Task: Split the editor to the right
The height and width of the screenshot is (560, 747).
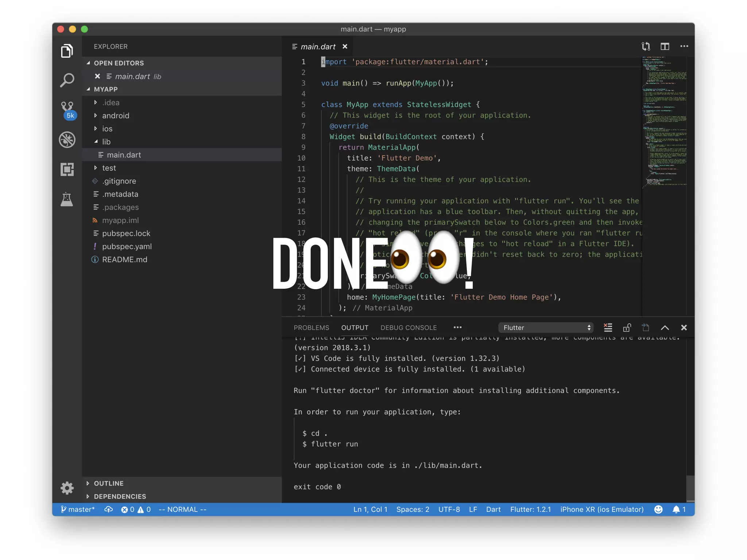Action: click(665, 46)
